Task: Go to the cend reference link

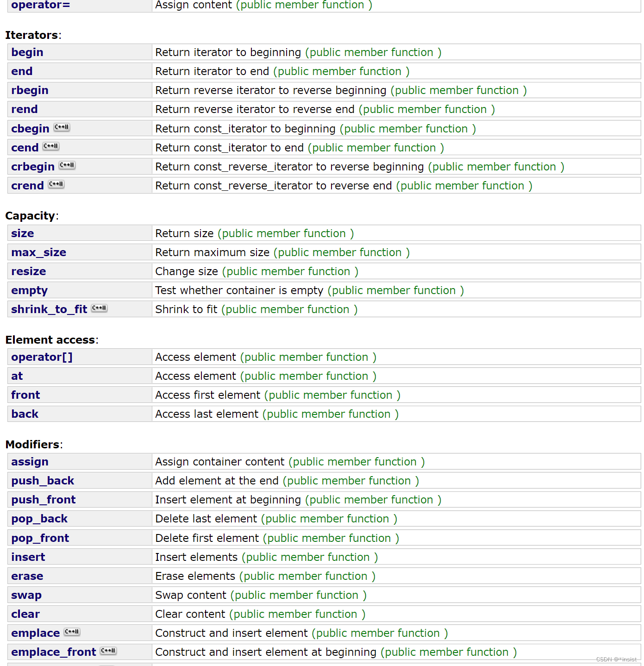Action: point(25,148)
